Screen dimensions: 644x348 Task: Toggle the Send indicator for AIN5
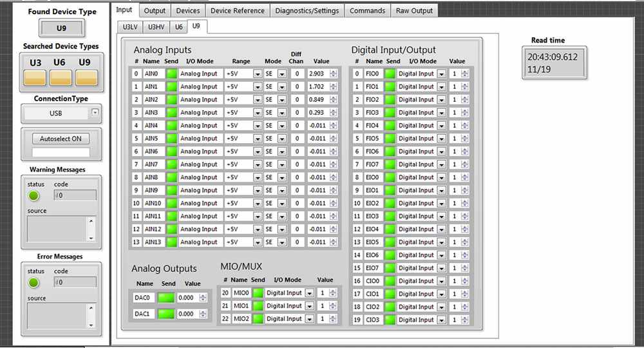(x=171, y=139)
